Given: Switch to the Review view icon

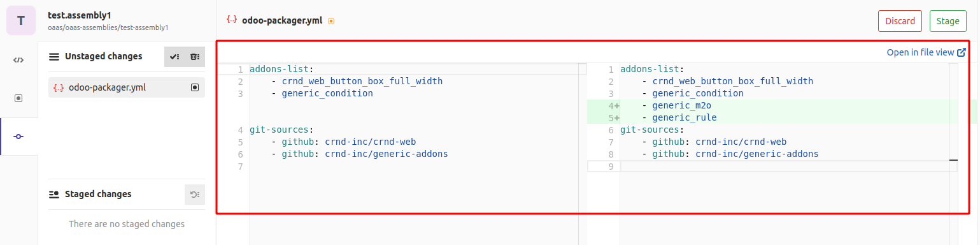Looking at the screenshot, I should click(x=18, y=98).
